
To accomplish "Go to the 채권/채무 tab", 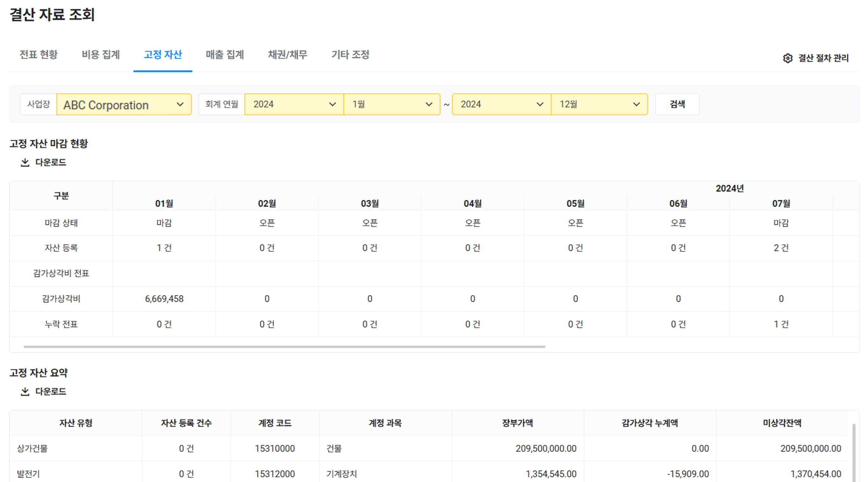I will tap(287, 55).
